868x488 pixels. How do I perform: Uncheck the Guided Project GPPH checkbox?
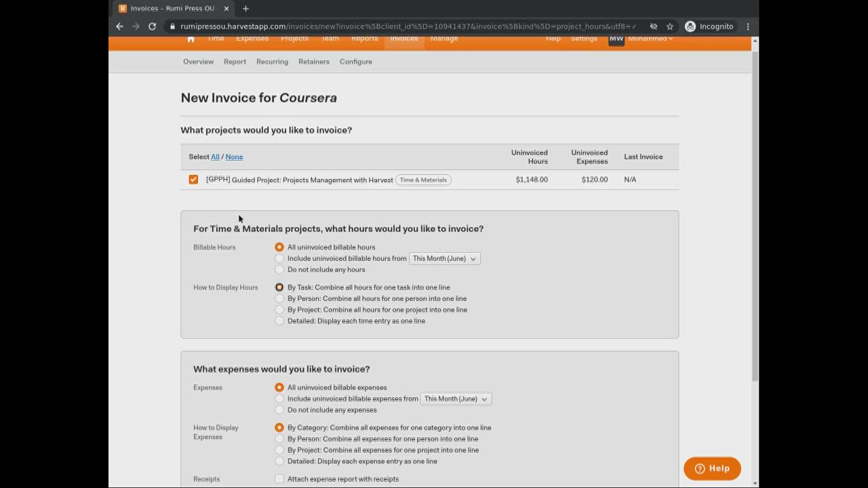[x=193, y=180]
